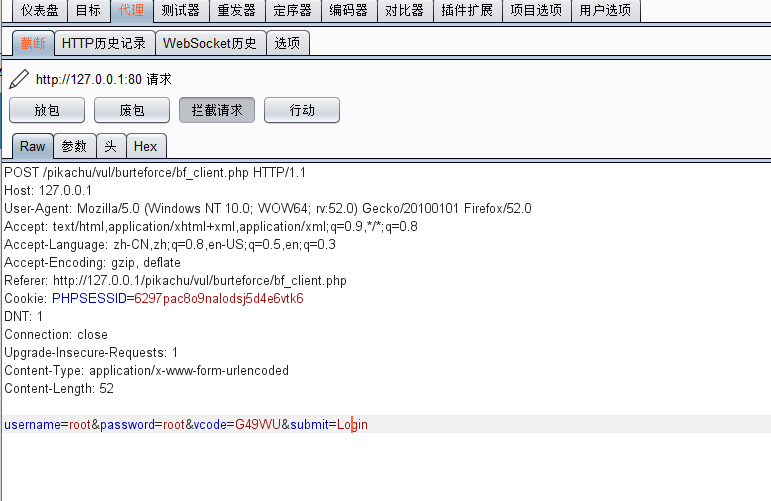771x501 pixels.
Task: Click the 放包 forward button
Action: [47, 110]
